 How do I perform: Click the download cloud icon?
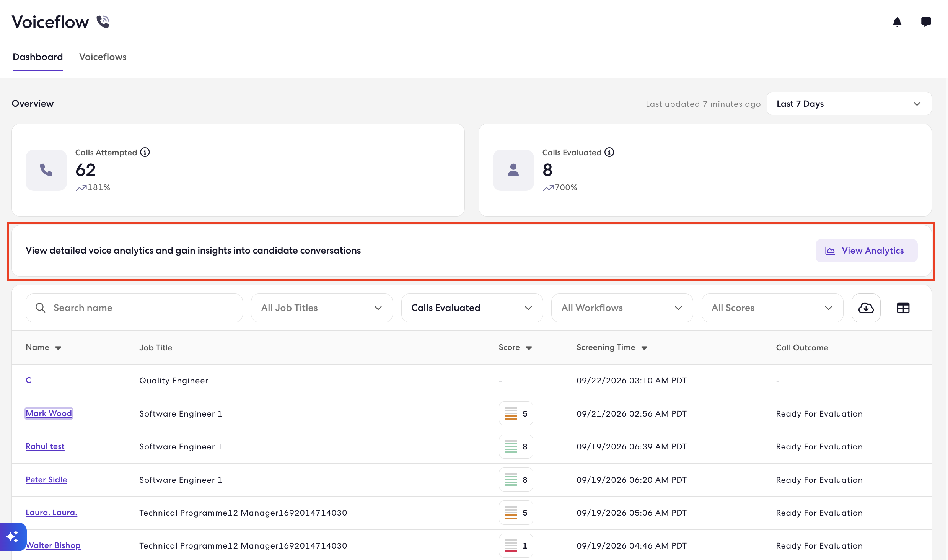click(x=866, y=308)
